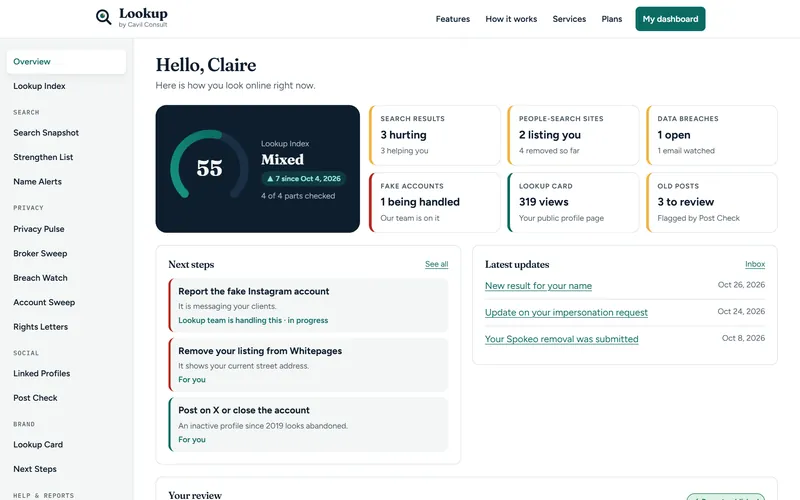800x500 pixels.
Task: Open the Plans page
Action: tap(611, 19)
